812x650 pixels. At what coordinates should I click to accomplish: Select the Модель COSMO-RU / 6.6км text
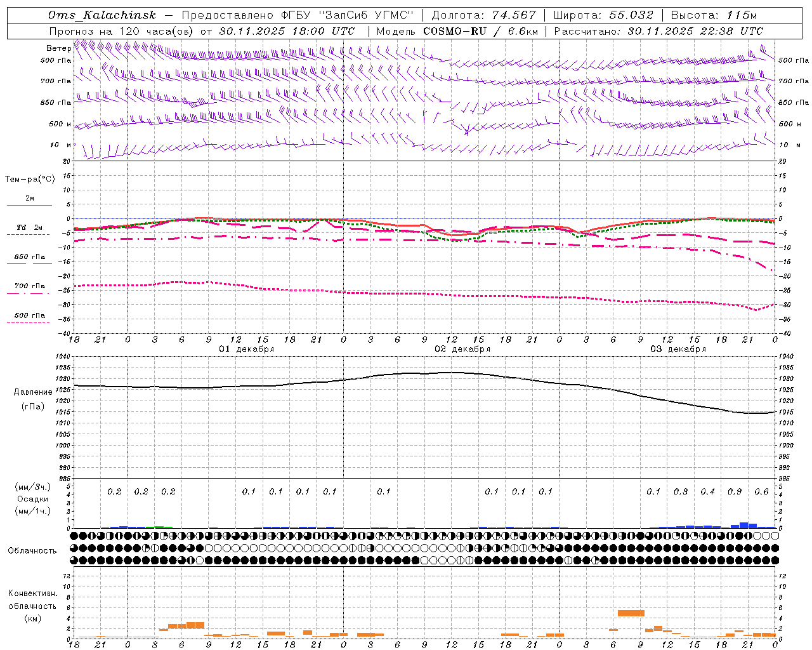click(457, 31)
